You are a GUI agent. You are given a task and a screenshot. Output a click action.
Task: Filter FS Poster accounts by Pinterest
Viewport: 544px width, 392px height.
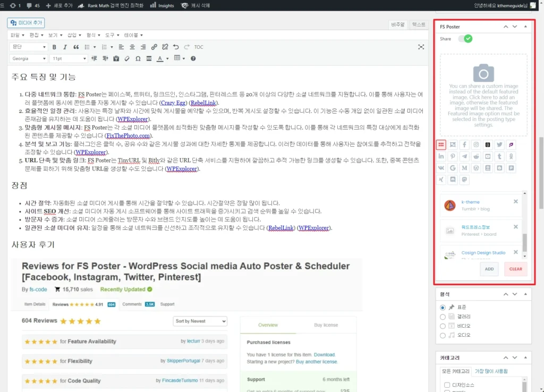pyautogui.click(x=453, y=157)
